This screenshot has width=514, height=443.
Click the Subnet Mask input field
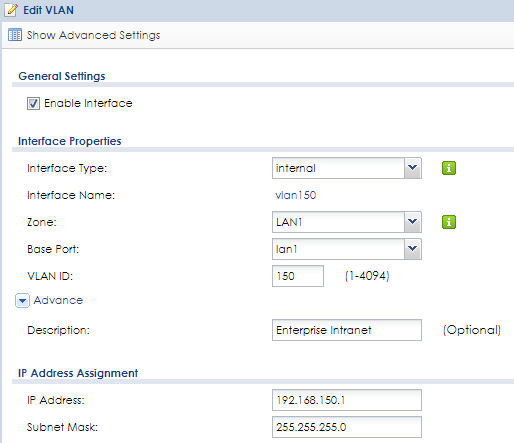(347, 427)
